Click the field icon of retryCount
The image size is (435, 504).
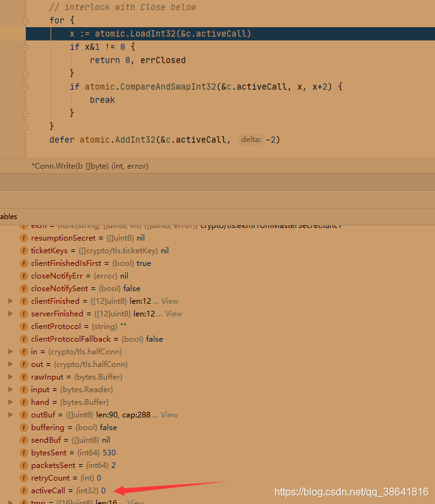tap(24, 478)
